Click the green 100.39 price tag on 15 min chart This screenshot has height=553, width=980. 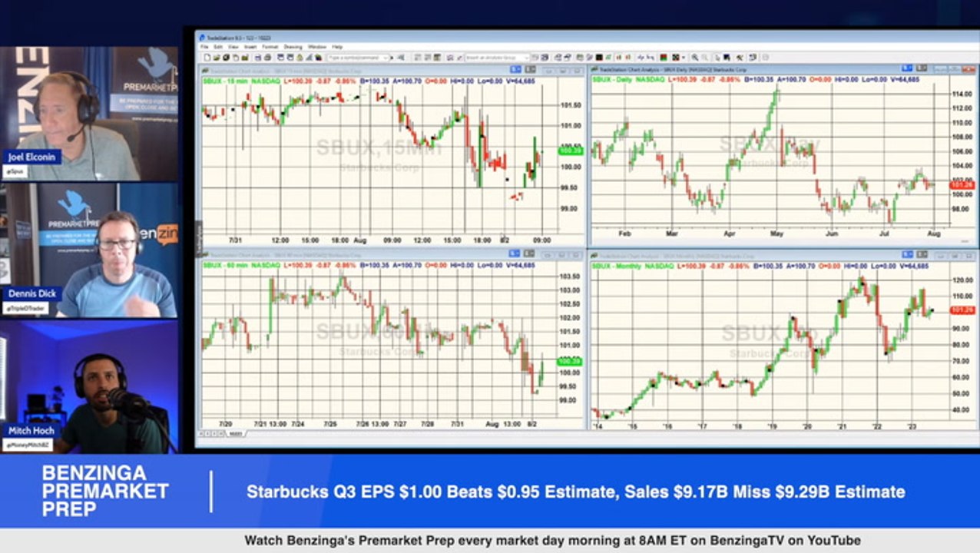(572, 151)
